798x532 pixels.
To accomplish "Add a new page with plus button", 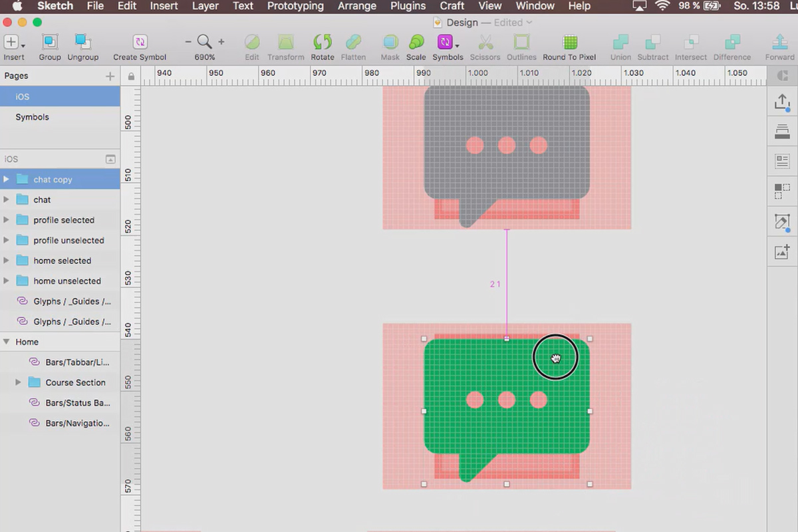I will pos(110,76).
